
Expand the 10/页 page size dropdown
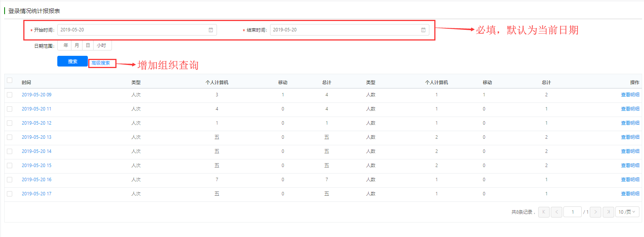click(x=627, y=212)
